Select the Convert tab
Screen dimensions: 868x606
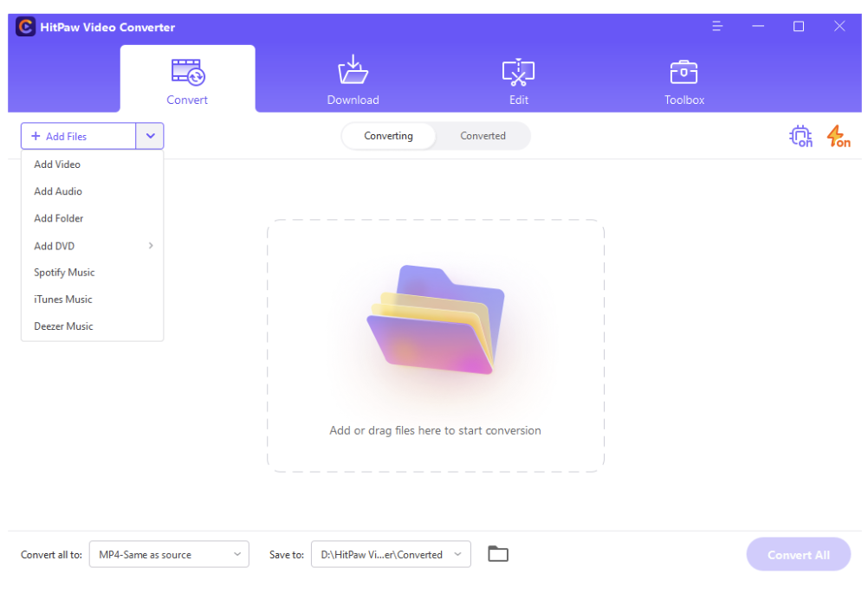[x=187, y=79]
